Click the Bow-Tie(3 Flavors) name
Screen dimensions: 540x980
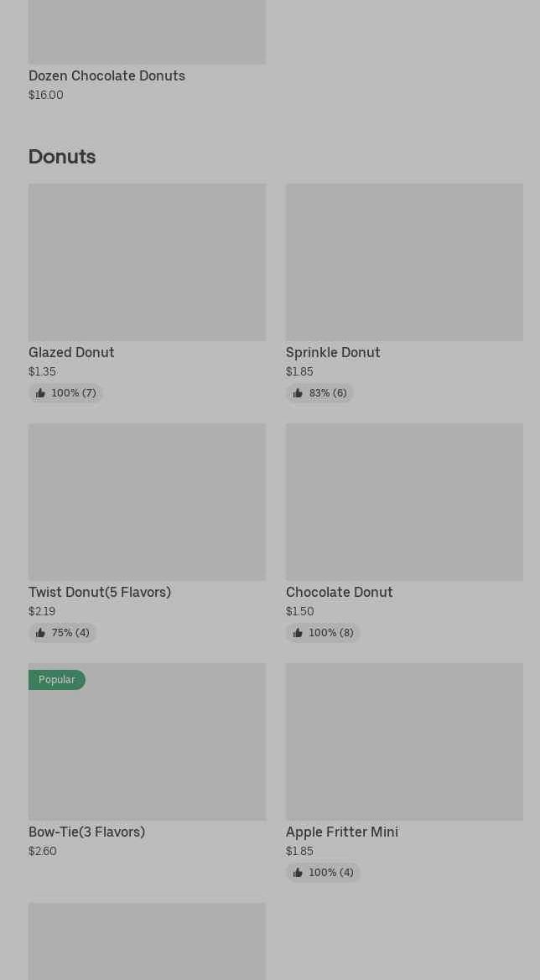[87, 832]
